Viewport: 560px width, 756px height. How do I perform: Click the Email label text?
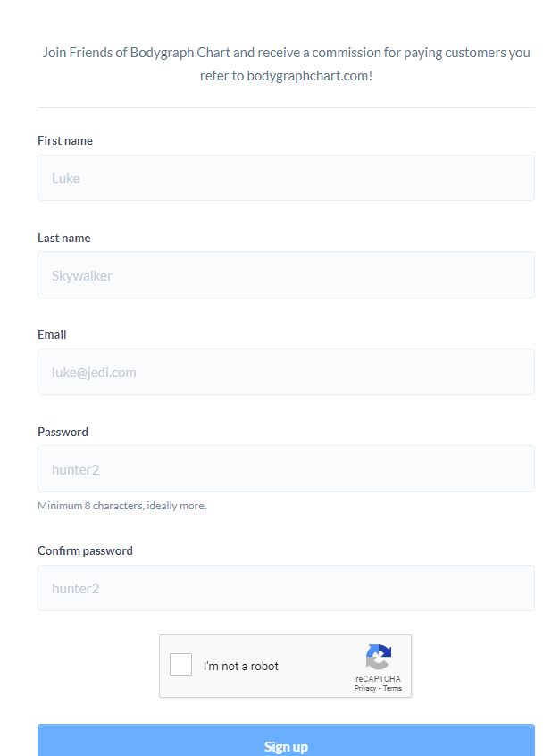click(52, 334)
